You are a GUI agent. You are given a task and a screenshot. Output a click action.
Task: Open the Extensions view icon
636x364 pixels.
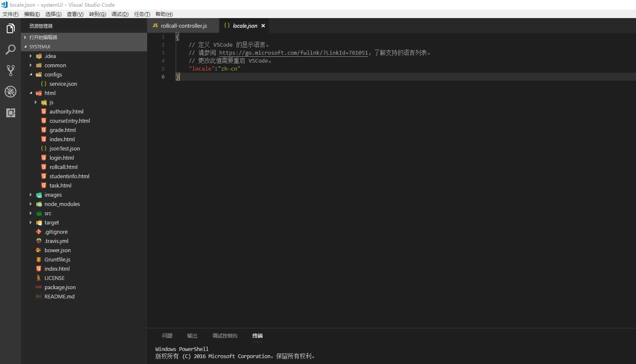coord(11,113)
